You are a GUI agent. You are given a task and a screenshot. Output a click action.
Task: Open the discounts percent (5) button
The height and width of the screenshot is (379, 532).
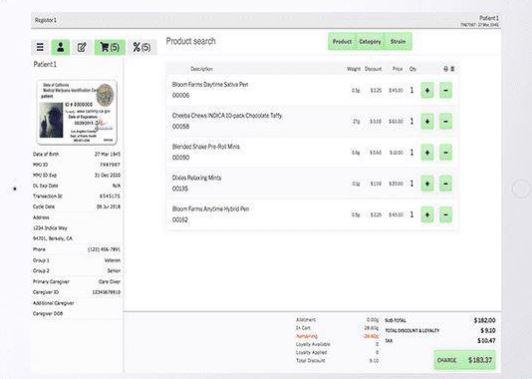coord(142,47)
